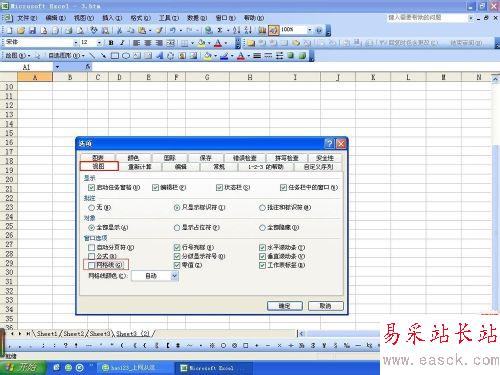Click the Dash Style icon on Drawing toolbar
500x375 pixels.
tap(268, 56)
